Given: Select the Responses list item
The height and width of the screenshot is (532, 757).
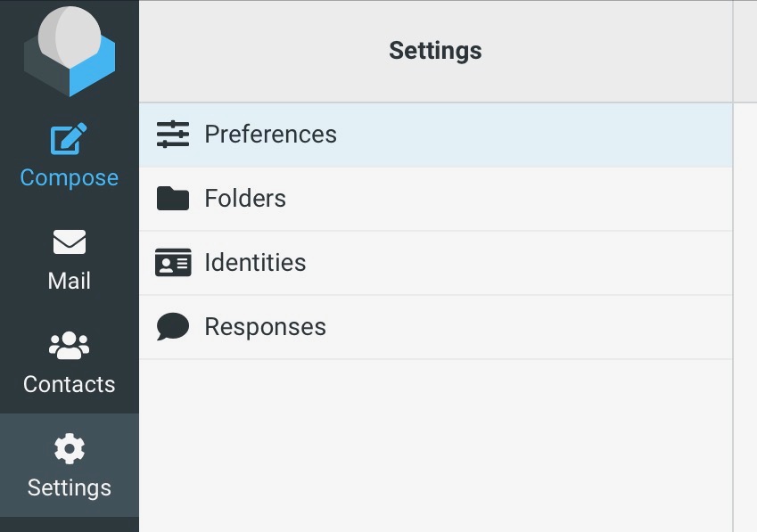Looking at the screenshot, I should tap(436, 327).
